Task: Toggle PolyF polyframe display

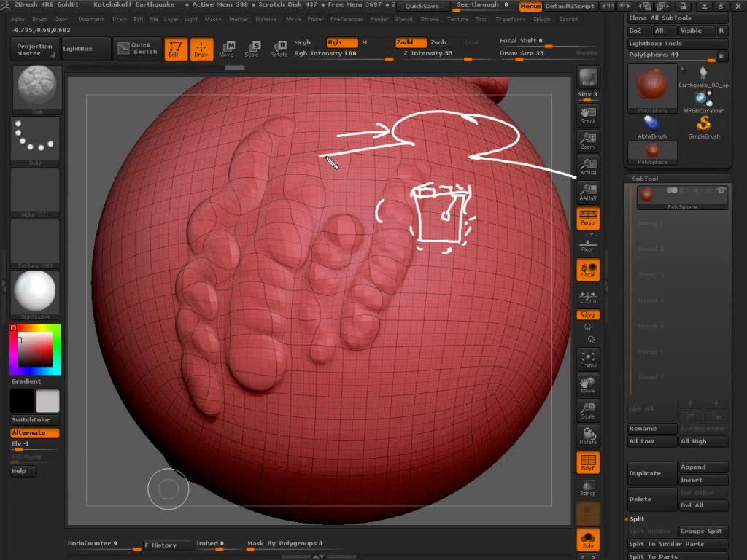Action: [x=587, y=462]
